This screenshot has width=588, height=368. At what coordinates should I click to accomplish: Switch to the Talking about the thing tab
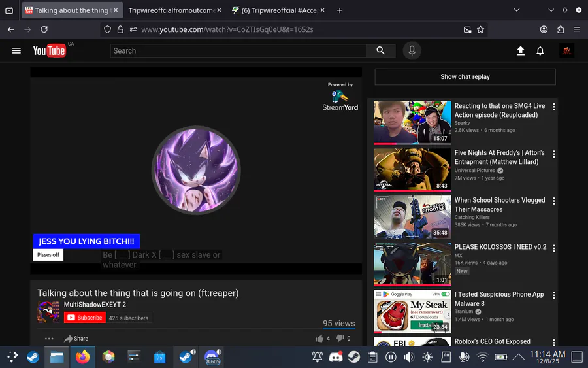click(x=72, y=10)
